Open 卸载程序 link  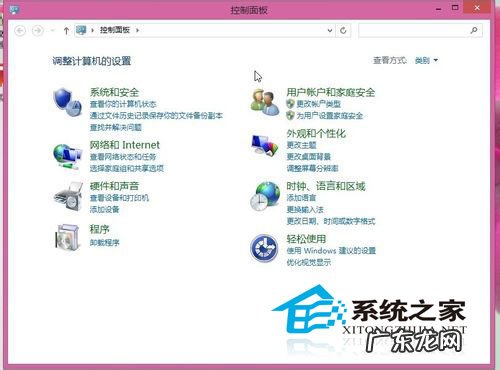[x=105, y=242]
